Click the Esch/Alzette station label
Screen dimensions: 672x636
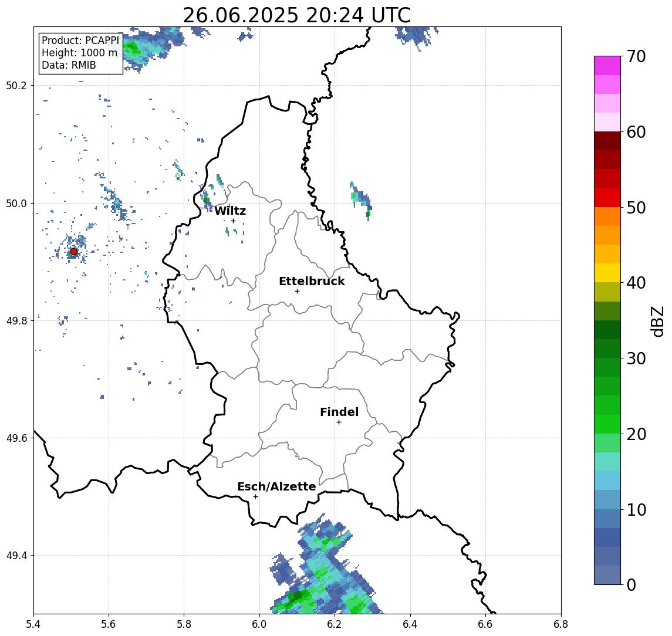276,487
